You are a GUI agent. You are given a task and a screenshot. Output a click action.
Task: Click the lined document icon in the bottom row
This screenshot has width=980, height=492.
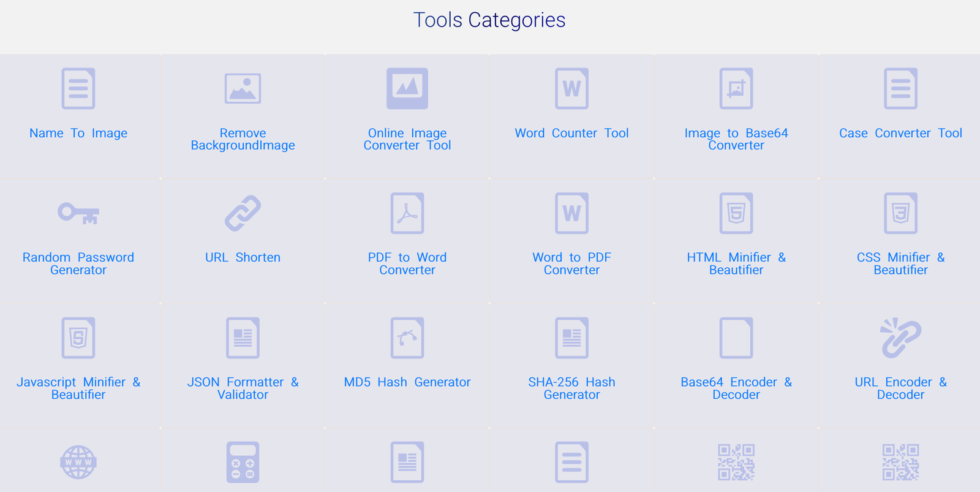(571, 462)
